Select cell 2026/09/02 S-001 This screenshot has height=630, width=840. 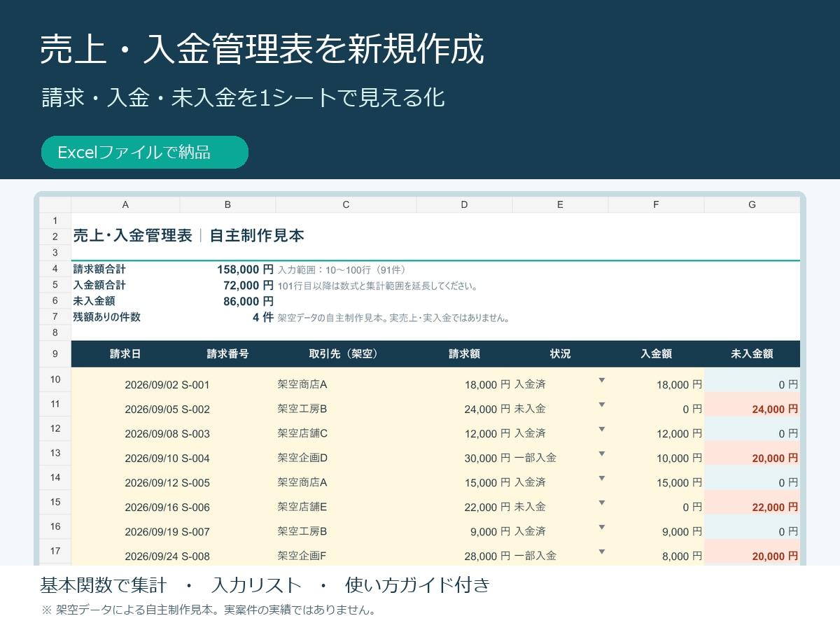point(167,384)
